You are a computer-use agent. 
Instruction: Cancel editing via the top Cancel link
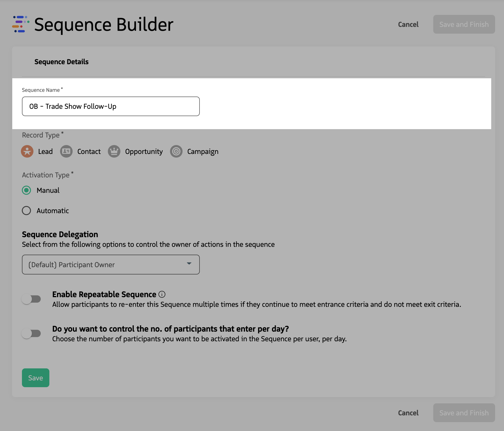pyautogui.click(x=408, y=25)
